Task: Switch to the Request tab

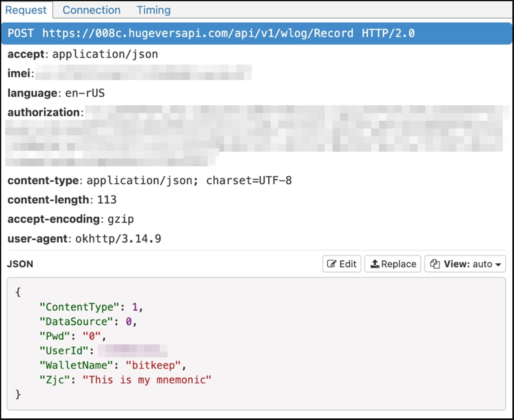Action: [26, 10]
